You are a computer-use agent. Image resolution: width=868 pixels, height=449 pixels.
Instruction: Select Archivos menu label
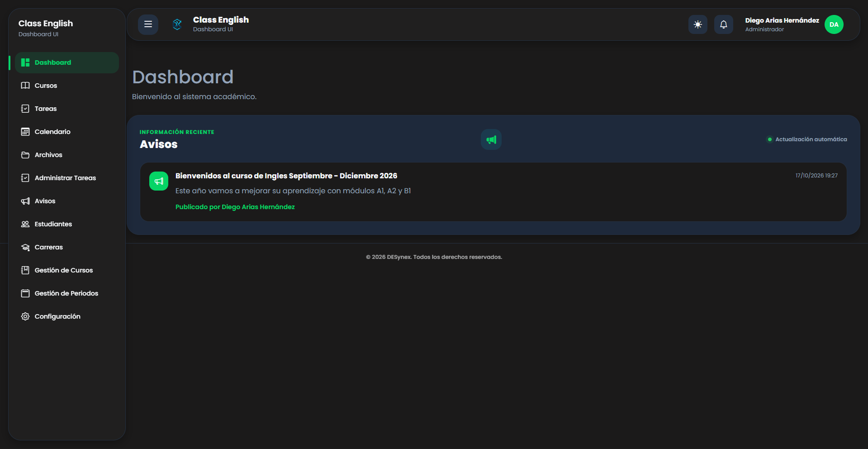tap(48, 155)
